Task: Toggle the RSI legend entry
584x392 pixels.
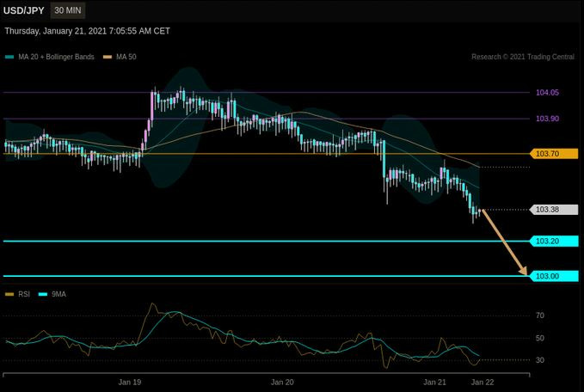Action: tap(17, 294)
